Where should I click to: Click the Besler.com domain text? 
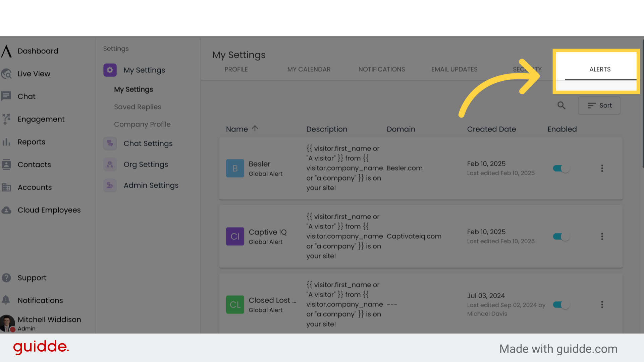405,168
